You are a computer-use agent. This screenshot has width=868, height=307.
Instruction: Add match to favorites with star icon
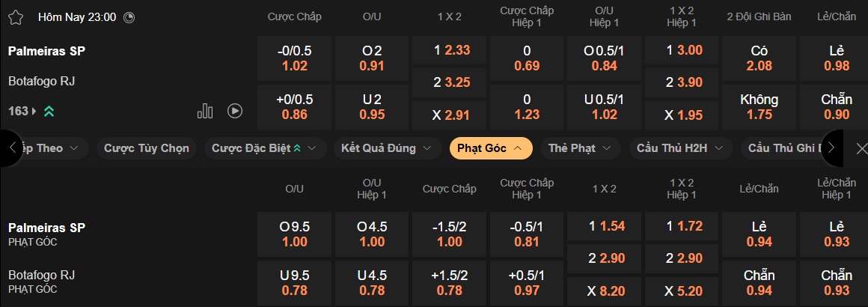16,16
